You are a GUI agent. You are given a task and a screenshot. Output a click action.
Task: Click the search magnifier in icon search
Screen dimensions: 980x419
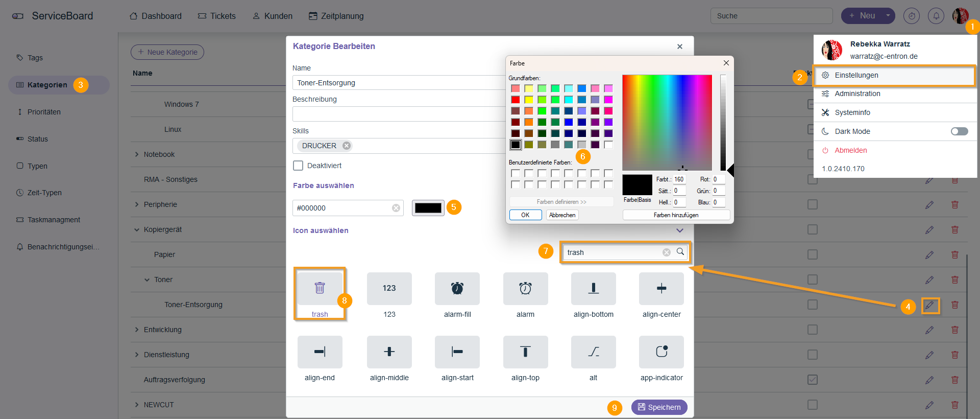pyautogui.click(x=680, y=252)
